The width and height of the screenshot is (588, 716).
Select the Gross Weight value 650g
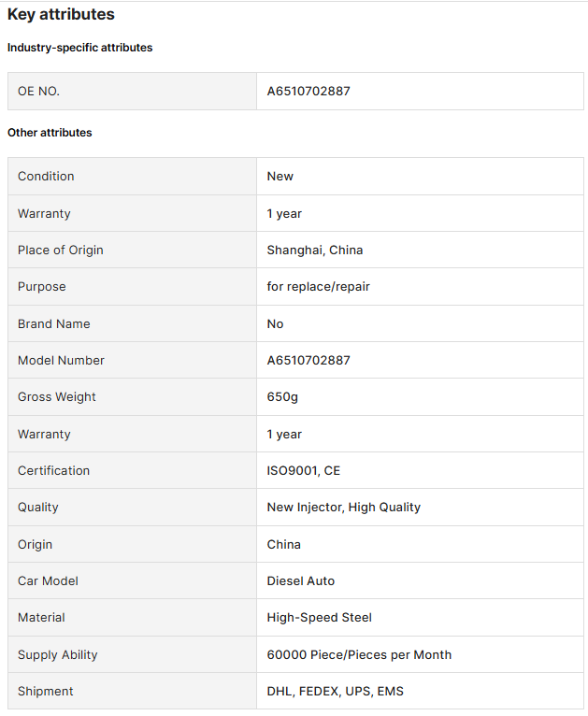(282, 397)
